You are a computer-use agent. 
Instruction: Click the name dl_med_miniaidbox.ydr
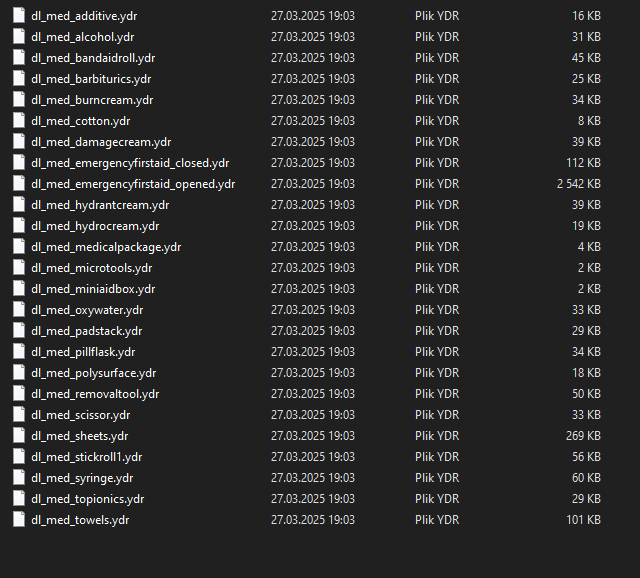tap(93, 289)
